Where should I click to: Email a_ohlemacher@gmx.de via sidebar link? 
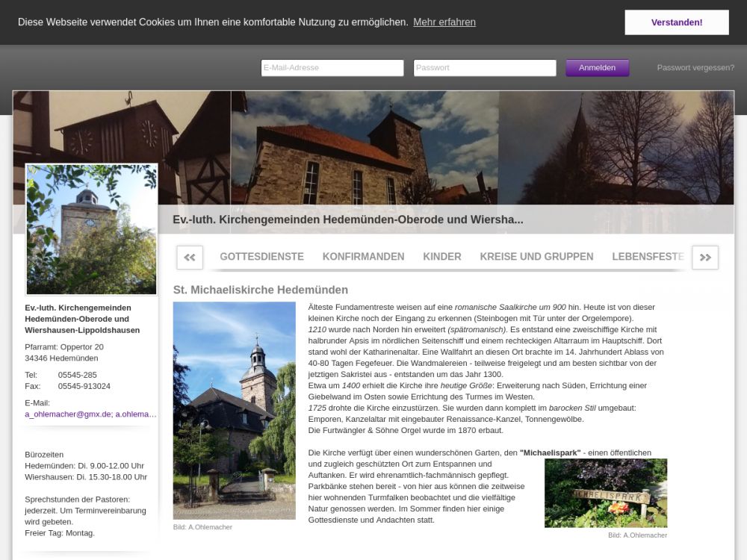coord(68,414)
